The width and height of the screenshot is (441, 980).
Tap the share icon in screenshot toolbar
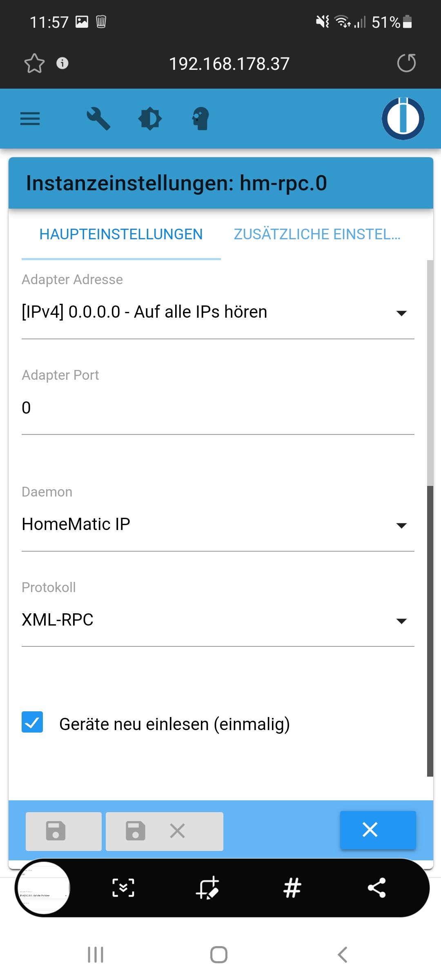point(376,888)
